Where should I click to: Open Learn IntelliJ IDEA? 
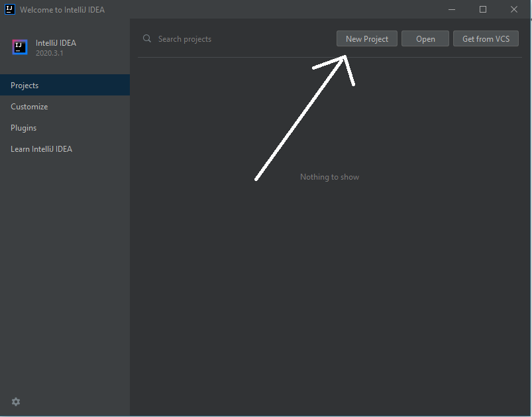[41, 149]
